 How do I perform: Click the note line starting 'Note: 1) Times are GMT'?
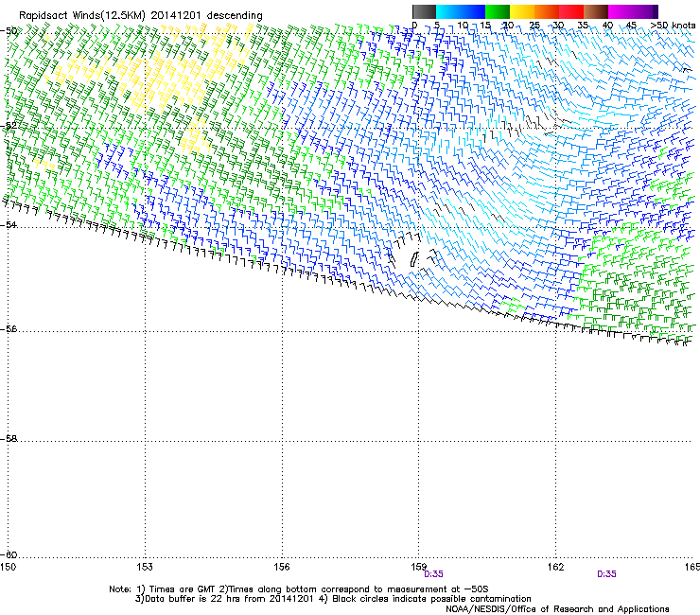[299, 589]
